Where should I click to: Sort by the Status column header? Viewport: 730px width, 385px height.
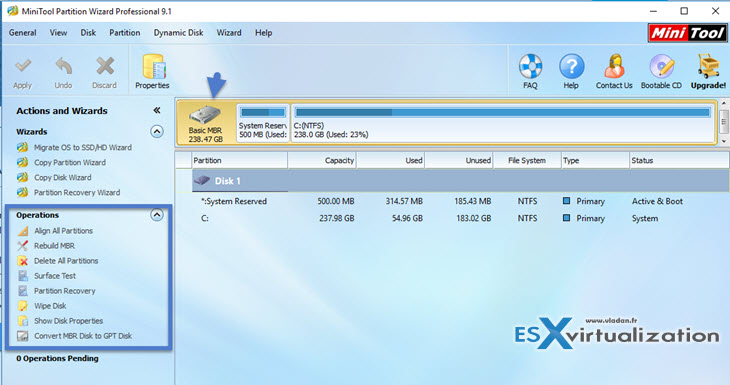[679, 160]
